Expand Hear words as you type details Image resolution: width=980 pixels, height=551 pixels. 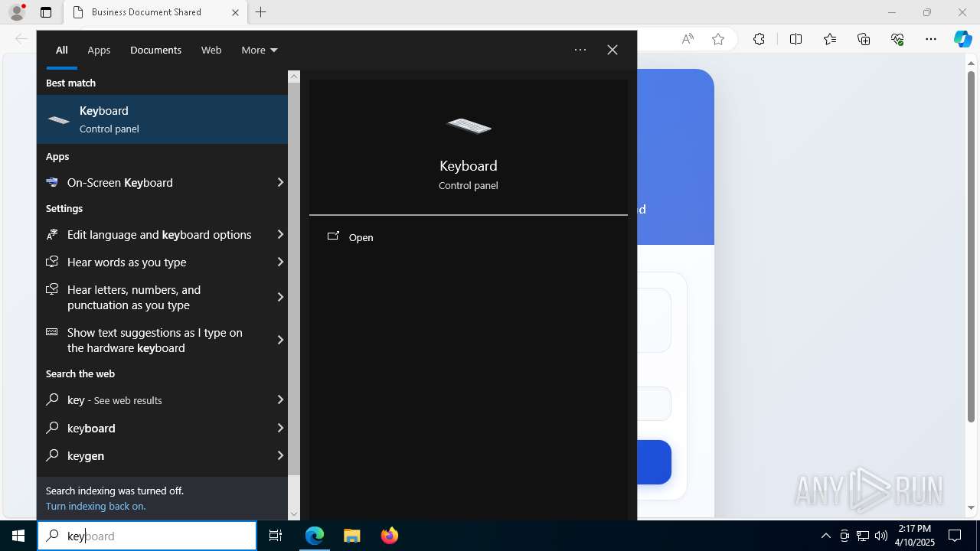pyautogui.click(x=280, y=262)
